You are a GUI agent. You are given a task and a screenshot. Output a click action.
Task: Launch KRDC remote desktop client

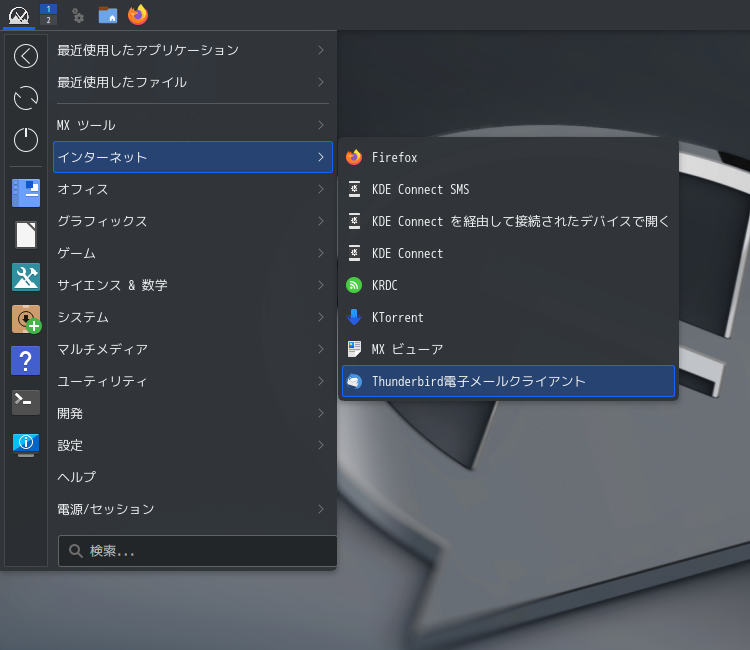coord(508,285)
